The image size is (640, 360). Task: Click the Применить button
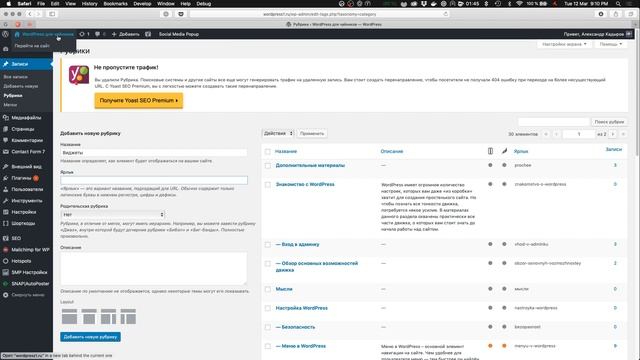click(x=312, y=133)
